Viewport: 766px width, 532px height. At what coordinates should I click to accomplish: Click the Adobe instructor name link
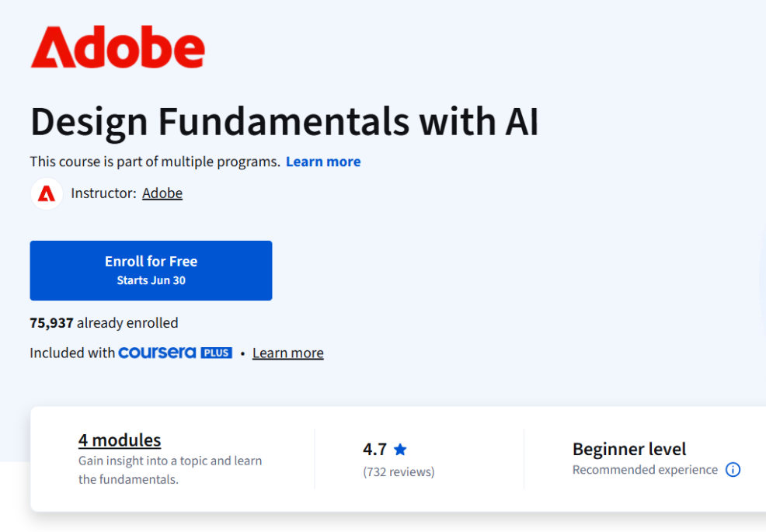click(x=162, y=193)
